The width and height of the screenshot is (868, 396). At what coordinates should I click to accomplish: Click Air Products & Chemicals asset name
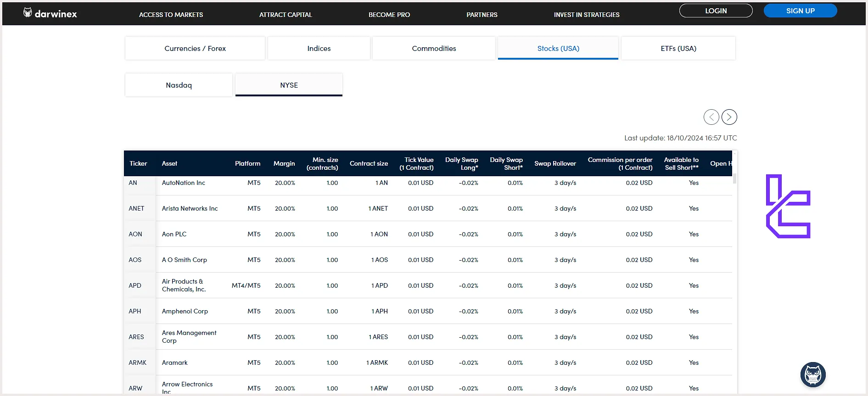pos(184,285)
